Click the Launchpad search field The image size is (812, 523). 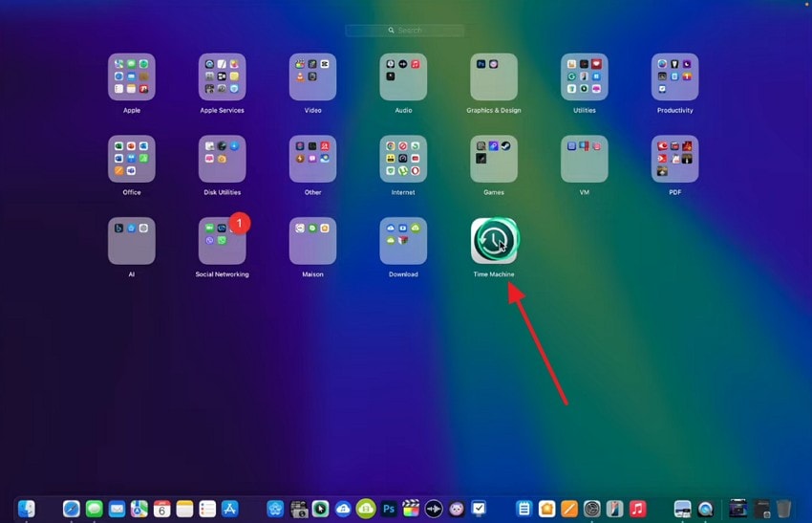[x=404, y=31]
